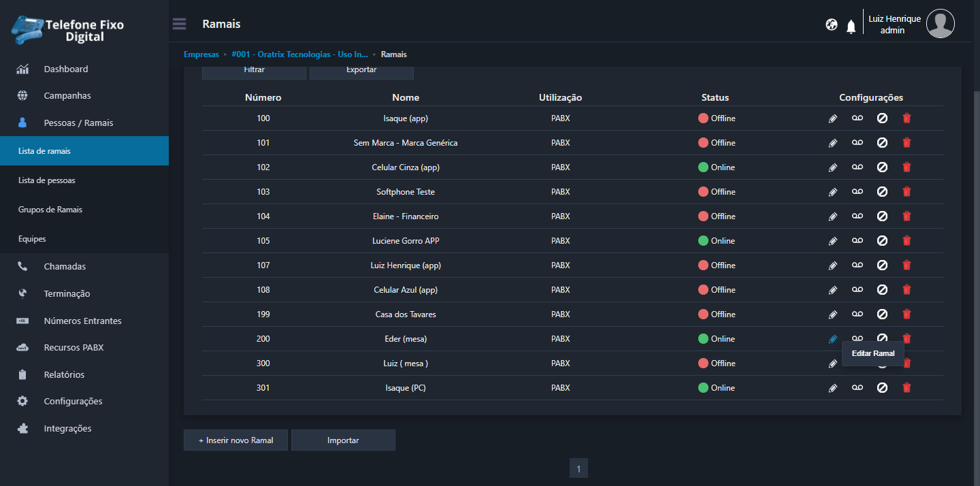Click the block icon for ramal 104
980x486 pixels.
tap(882, 216)
